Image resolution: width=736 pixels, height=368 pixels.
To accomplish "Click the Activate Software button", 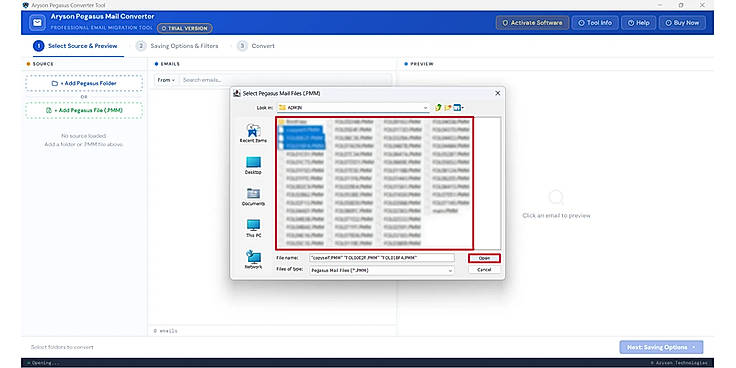I will click(532, 23).
